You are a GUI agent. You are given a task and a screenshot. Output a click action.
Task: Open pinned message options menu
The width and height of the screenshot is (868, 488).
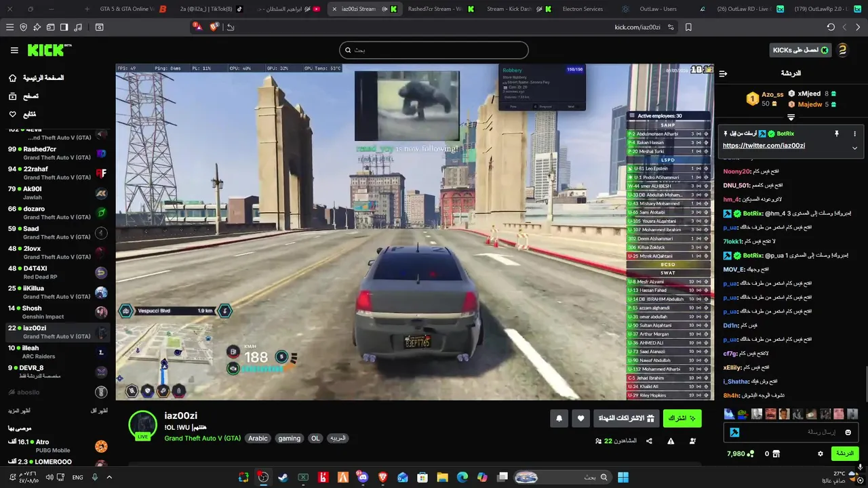point(854,134)
